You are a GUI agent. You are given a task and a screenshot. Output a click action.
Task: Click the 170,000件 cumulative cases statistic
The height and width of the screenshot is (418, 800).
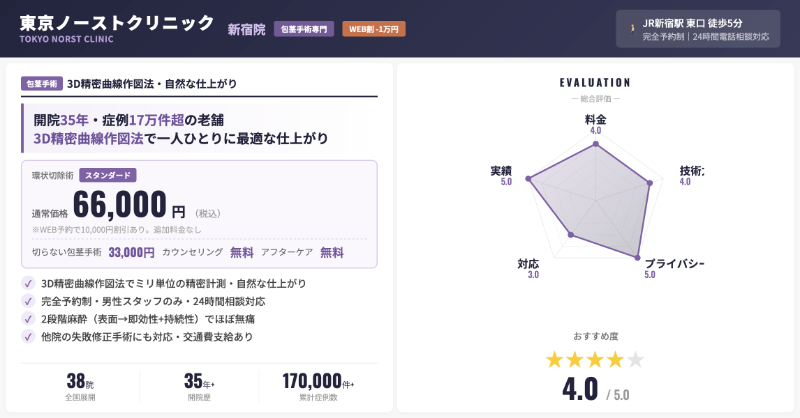(x=318, y=381)
